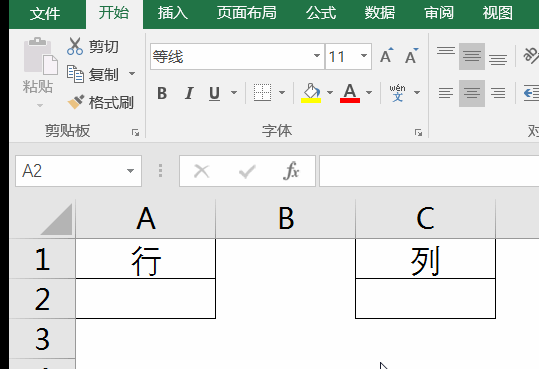Open the fill color dropdown arrow
This screenshot has width=539, height=369.
330,93
